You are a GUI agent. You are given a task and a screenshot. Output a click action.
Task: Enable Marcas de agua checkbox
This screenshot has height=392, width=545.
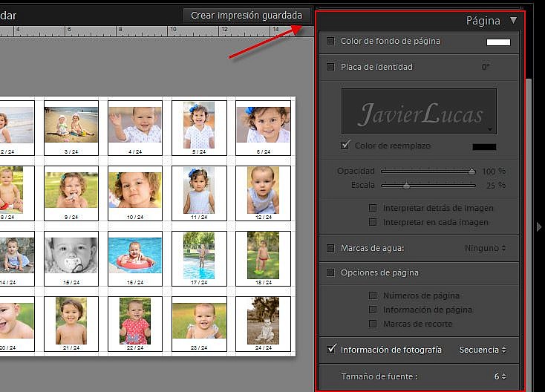pyautogui.click(x=330, y=248)
